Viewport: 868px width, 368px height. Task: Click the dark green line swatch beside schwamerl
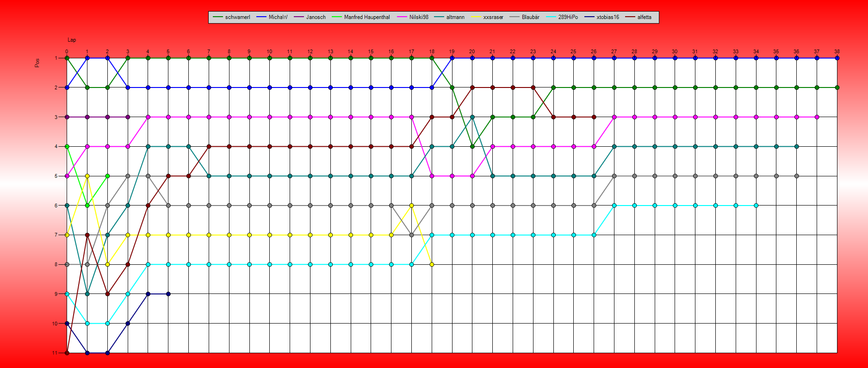point(217,17)
